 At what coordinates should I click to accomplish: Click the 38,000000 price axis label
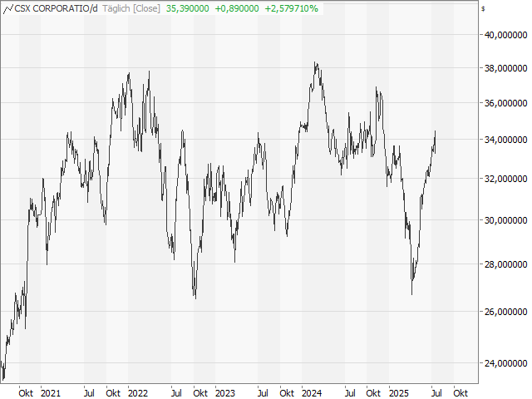coord(506,68)
